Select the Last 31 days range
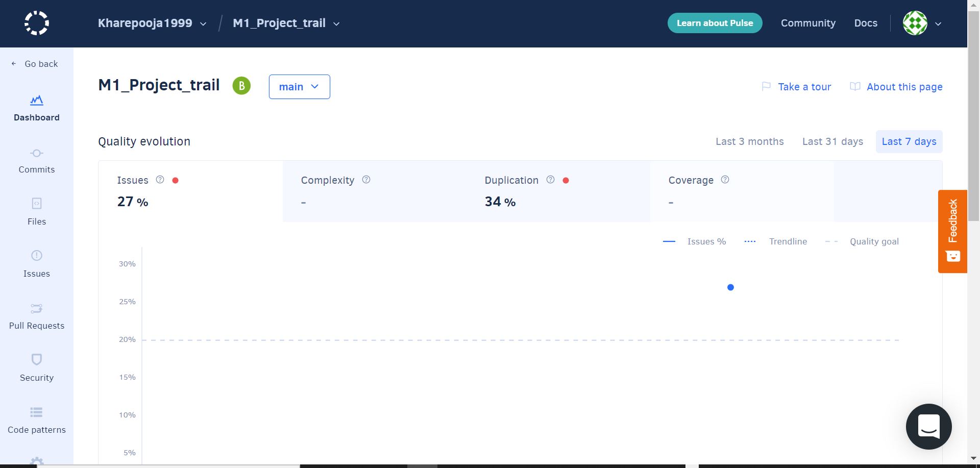Image resolution: width=980 pixels, height=468 pixels. (x=832, y=141)
